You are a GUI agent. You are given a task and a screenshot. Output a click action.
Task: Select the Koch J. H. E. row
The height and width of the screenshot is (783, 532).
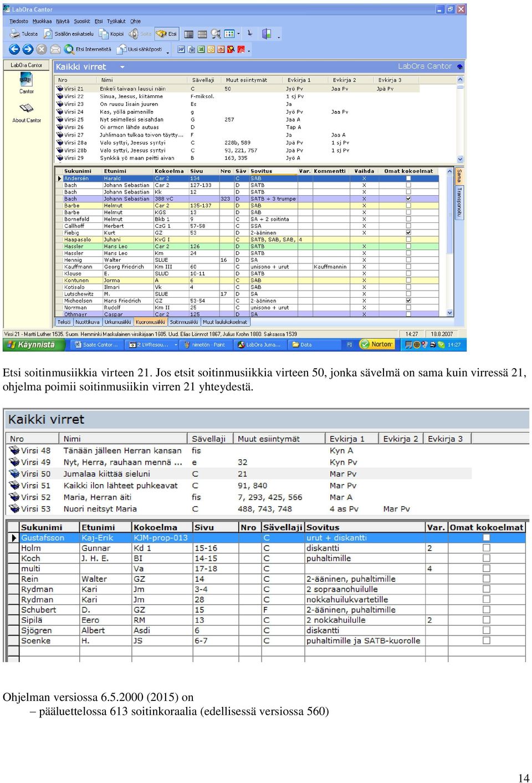(266, 558)
